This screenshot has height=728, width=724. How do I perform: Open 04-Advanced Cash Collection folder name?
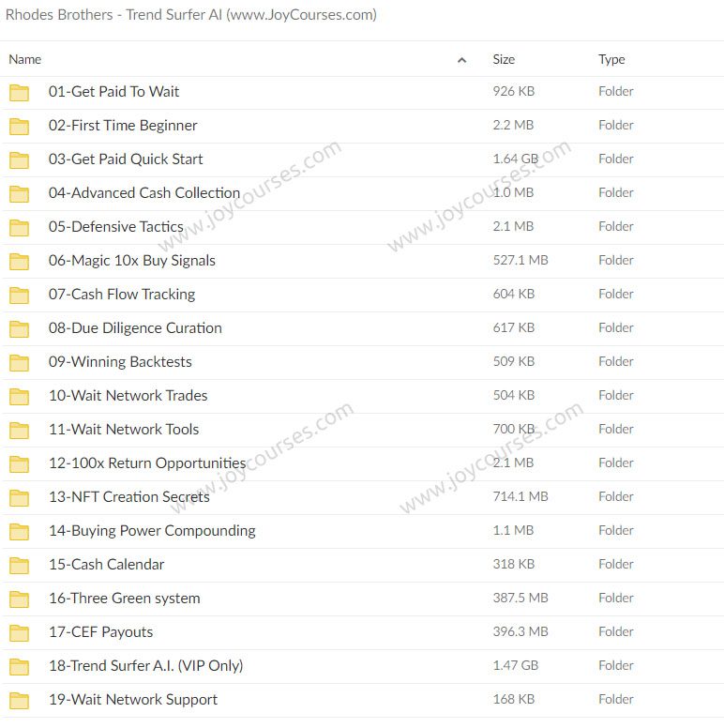point(143,192)
